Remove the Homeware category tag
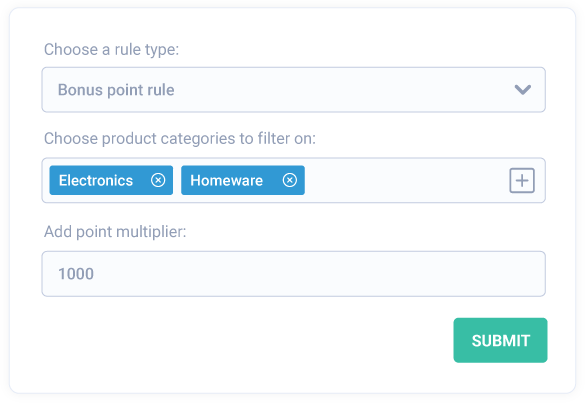585x403 pixels. (290, 180)
